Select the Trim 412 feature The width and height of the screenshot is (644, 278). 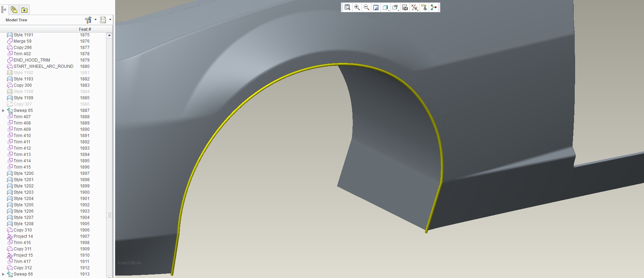click(22, 148)
